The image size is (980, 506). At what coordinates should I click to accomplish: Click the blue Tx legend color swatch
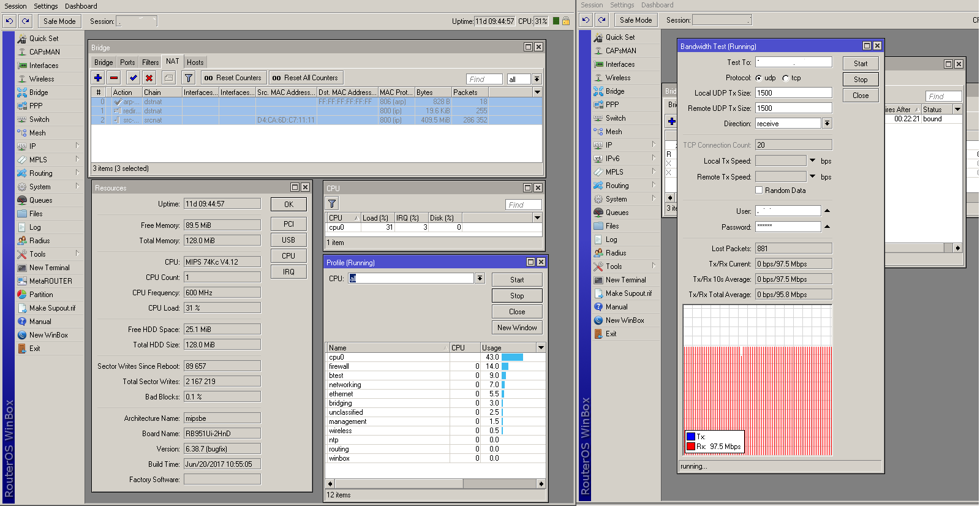coord(691,437)
